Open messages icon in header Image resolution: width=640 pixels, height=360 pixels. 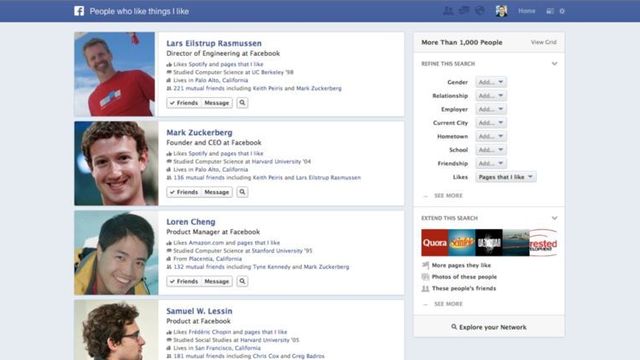(464, 11)
